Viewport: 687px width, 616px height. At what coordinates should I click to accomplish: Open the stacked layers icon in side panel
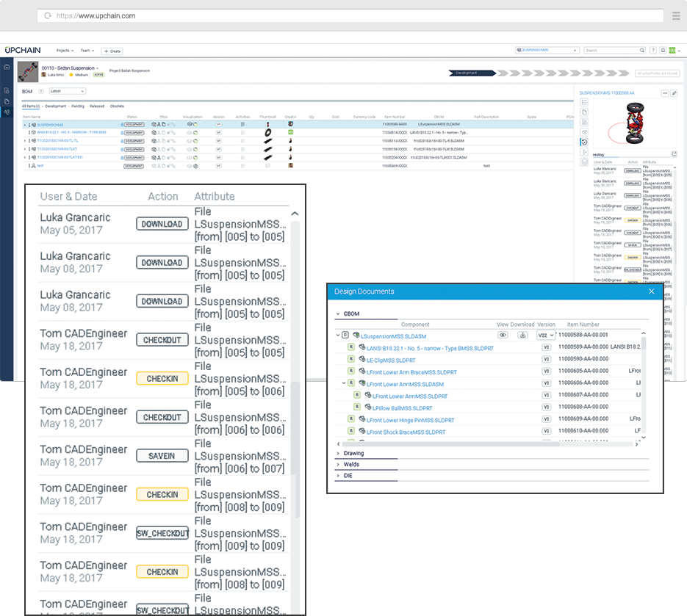point(584,162)
